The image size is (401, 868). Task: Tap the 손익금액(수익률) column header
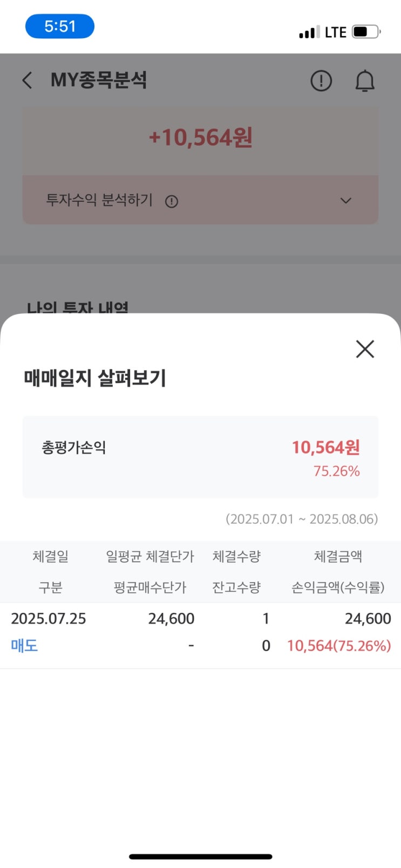point(338,587)
